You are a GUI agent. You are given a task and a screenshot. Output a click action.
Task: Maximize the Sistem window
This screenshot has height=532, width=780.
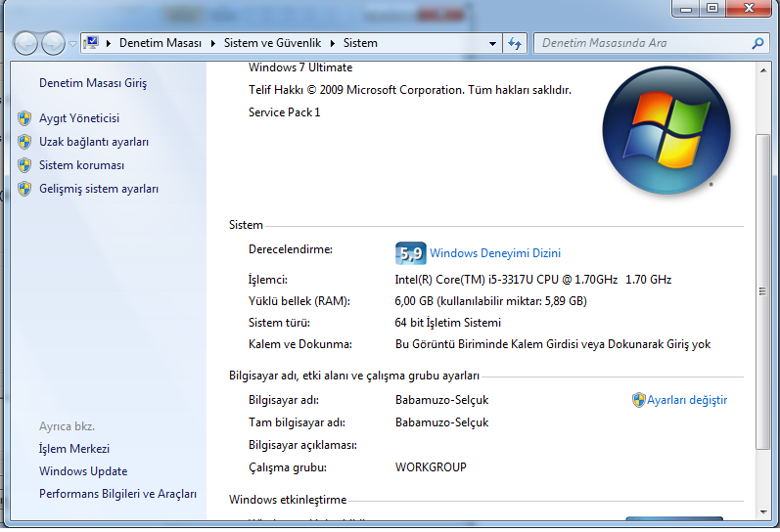pyautogui.click(x=712, y=9)
